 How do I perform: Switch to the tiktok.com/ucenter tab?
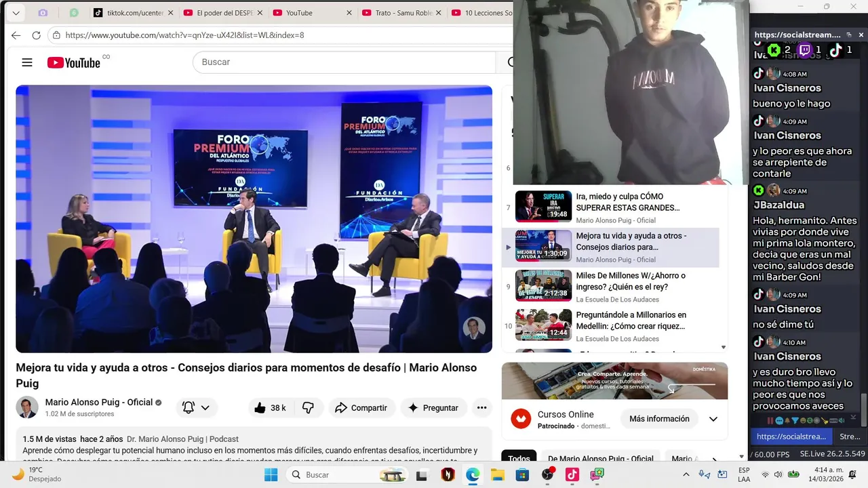pos(132,13)
